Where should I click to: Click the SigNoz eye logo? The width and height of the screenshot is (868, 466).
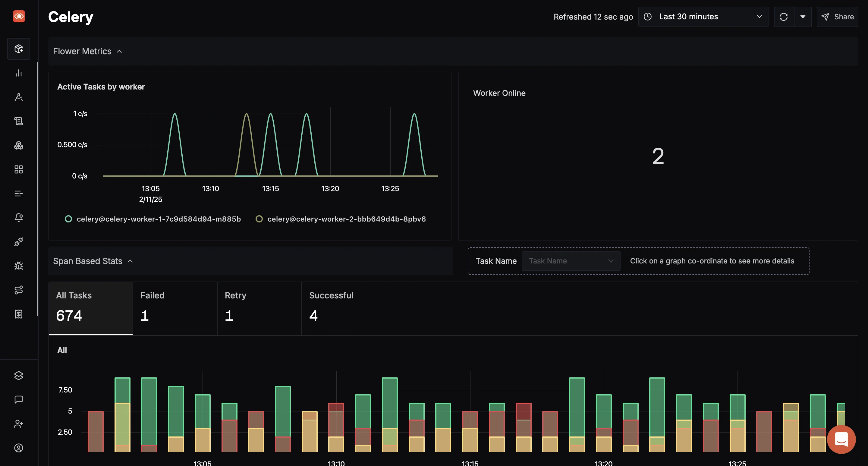[19, 16]
